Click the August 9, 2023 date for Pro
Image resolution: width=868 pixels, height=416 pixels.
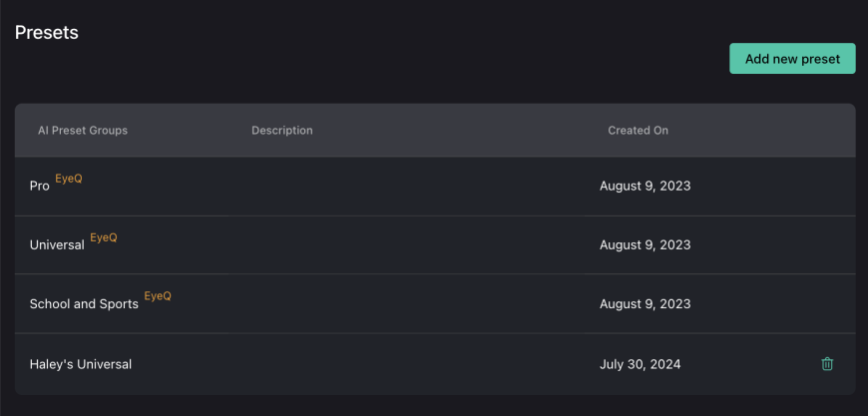(x=645, y=186)
